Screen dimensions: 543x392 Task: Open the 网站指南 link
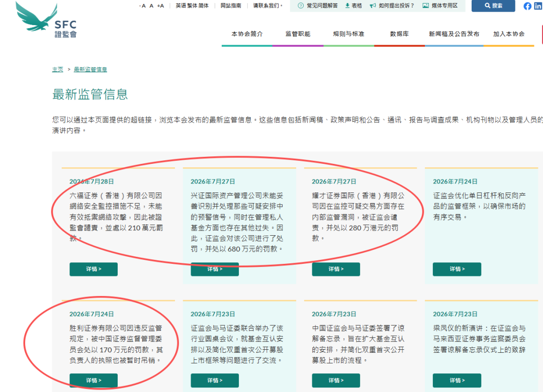pyautogui.click(x=231, y=6)
